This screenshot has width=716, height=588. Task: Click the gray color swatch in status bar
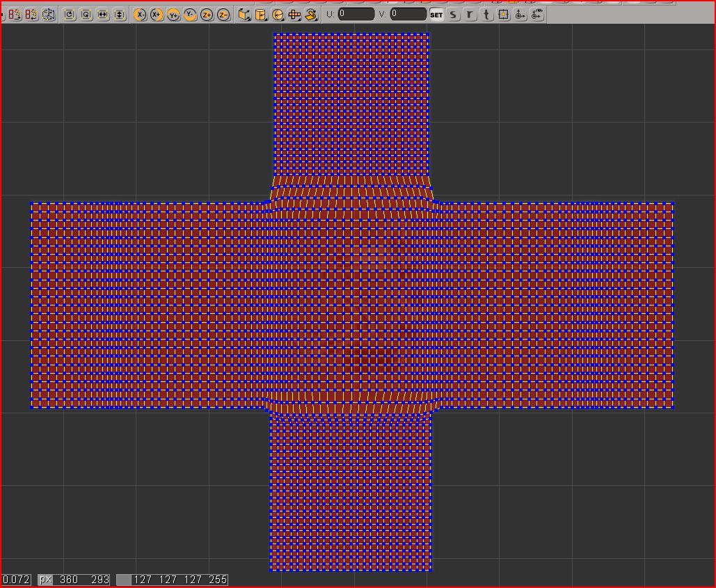coord(124,578)
